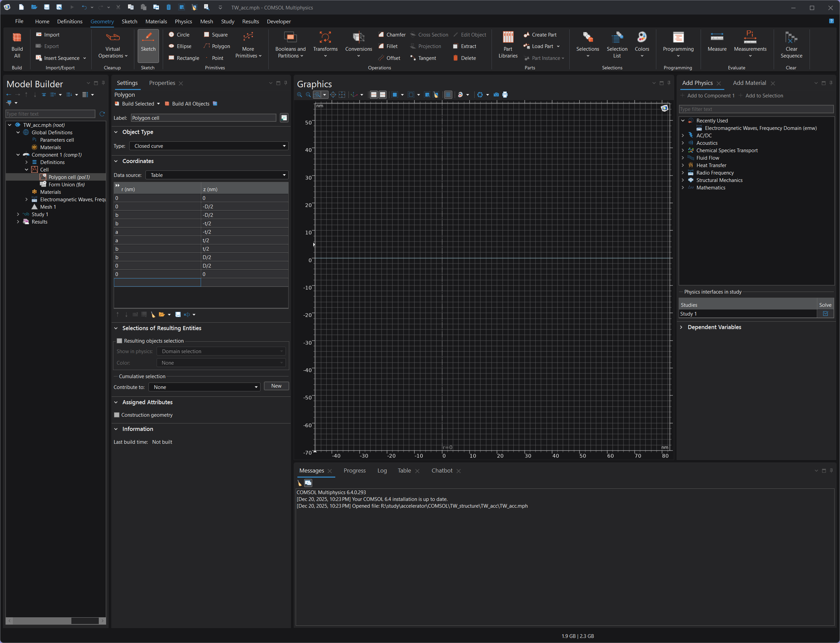The width and height of the screenshot is (840, 643).
Task: Switch to the Add Material tab
Action: click(x=749, y=83)
